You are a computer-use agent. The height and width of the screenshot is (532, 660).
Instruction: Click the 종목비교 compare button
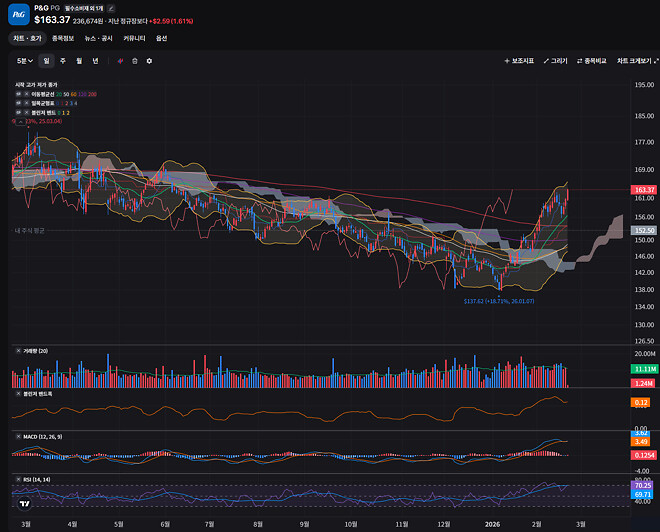pos(592,61)
